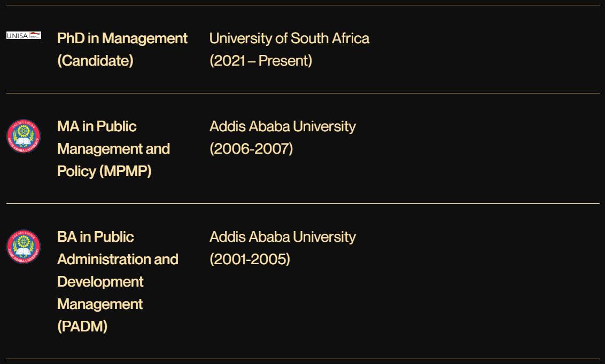Select the "MA in Public" title line
Screen dimensions: 605x364
coord(97,126)
